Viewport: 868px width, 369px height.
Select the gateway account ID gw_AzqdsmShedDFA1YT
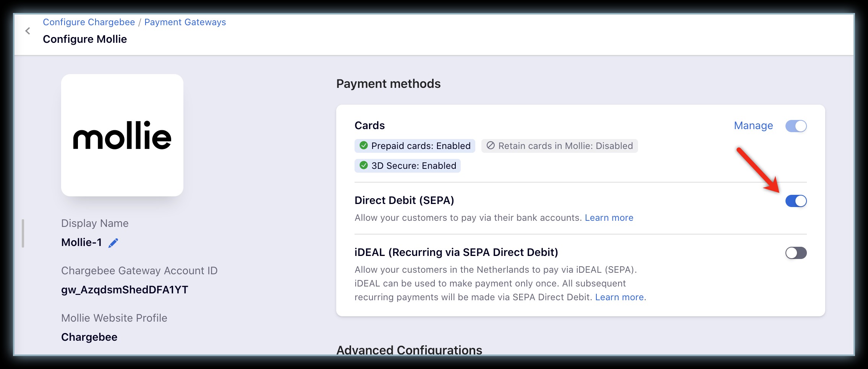125,290
